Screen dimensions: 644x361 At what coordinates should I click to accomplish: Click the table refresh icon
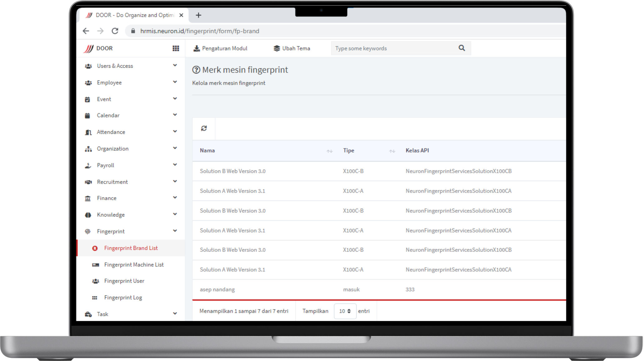204,128
